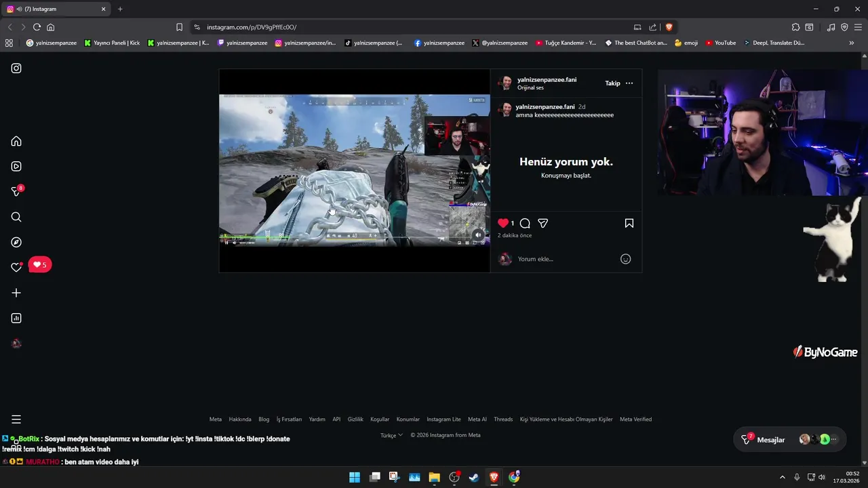
Task: Show hidden system tray icons
Action: click(x=782, y=477)
